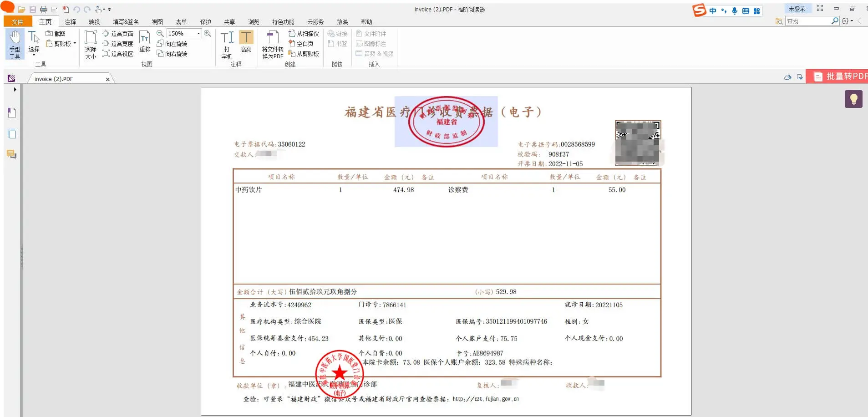The height and width of the screenshot is (417, 868).
Task: Switch to the 保护 ribbon tab
Action: (206, 22)
